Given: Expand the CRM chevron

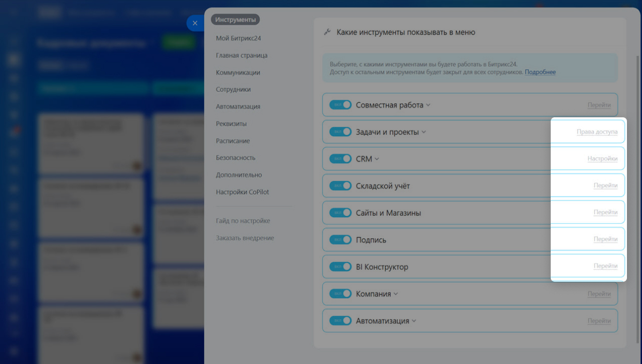Looking at the screenshot, I should coord(377,159).
